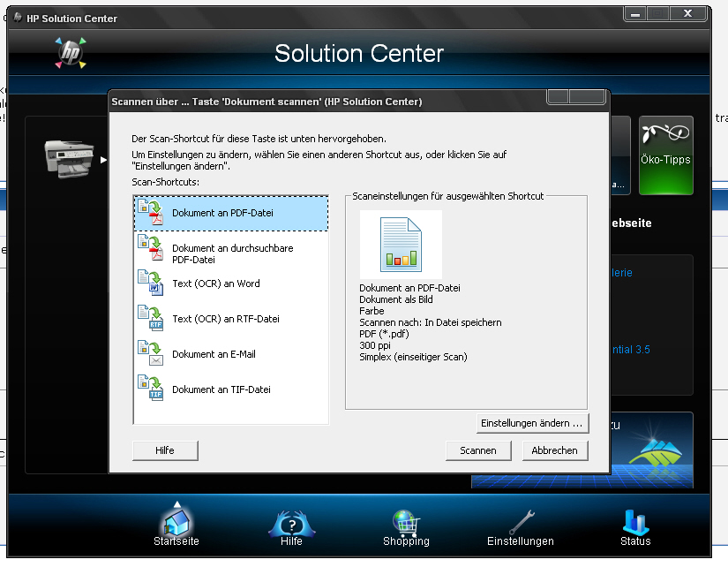This screenshot has height=567, width=728.
Task: Click the 'lerie' link behind dialog
Action: 622,272
